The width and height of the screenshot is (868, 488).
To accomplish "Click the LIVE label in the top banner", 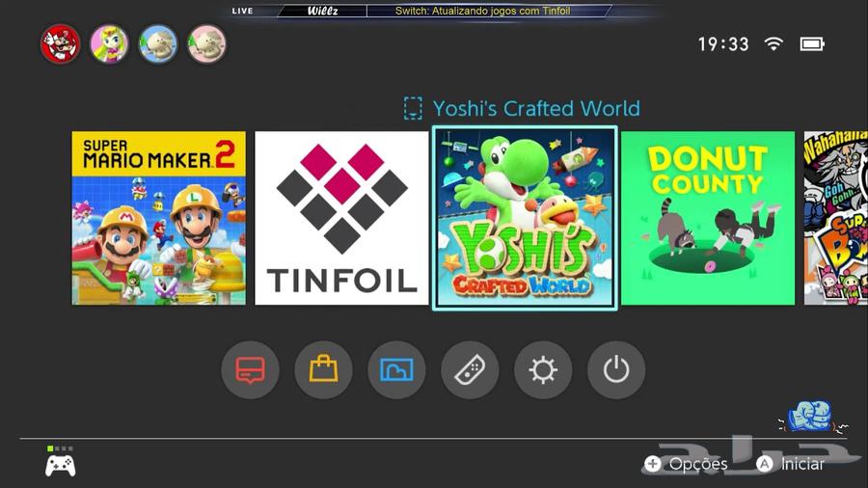I will [x=242, y=11].
